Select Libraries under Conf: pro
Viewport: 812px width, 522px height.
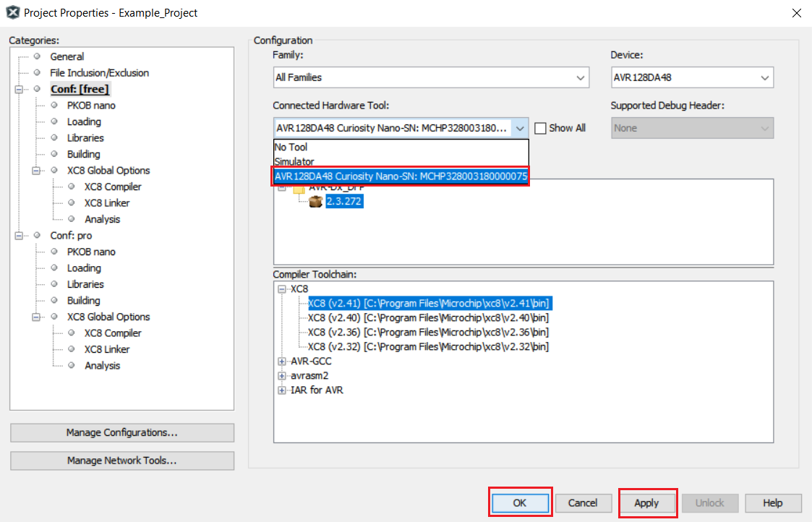coord(85,284)
